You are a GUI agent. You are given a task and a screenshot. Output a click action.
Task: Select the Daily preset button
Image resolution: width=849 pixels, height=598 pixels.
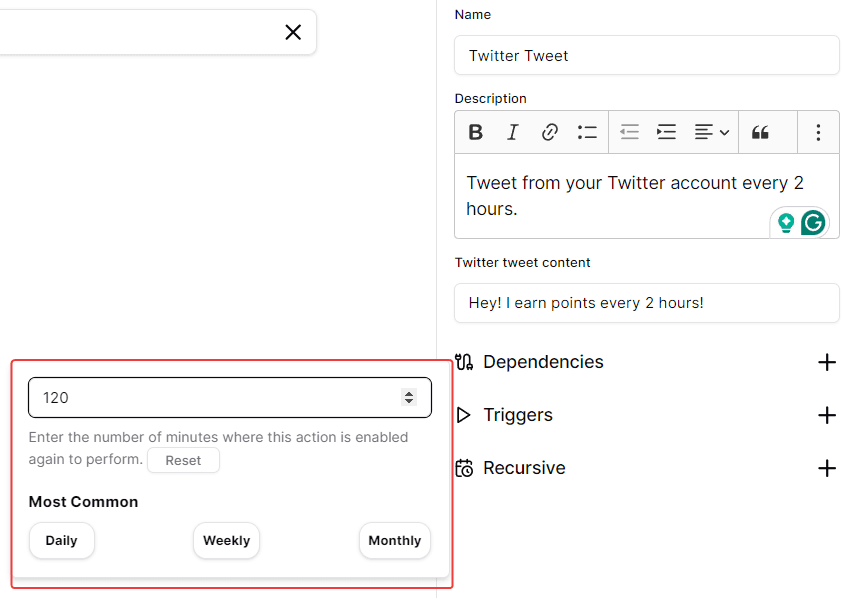coord(61,540)
